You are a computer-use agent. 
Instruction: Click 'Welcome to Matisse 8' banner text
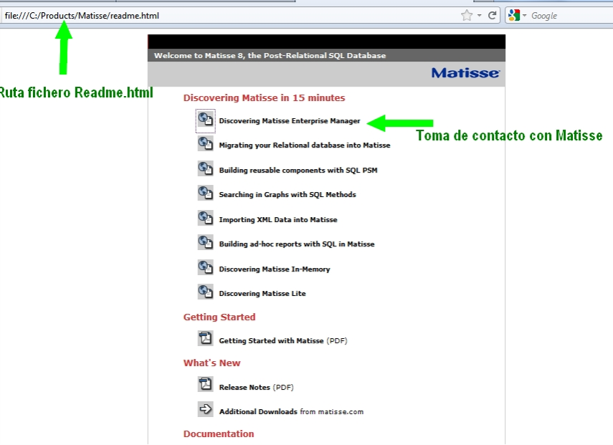[270, 56]
